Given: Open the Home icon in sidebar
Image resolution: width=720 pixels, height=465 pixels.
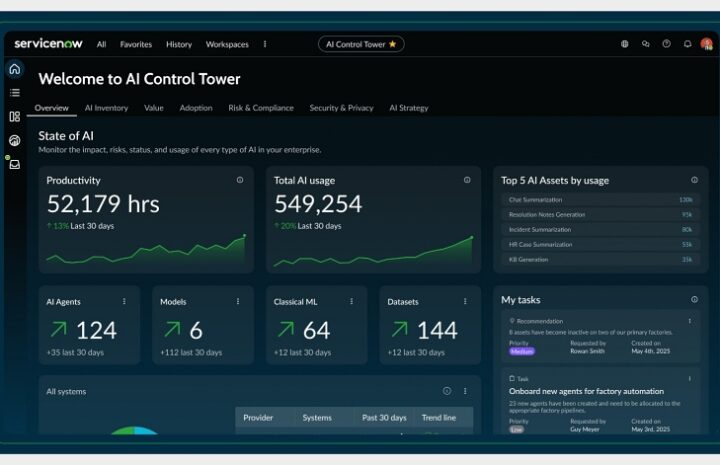Looking at the screenshot, I should click(x=15, y=69).
